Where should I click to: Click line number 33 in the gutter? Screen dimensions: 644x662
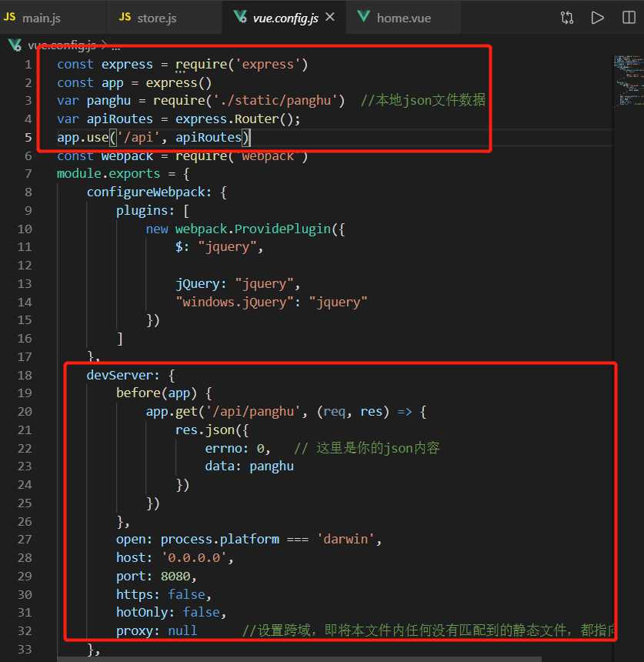[25, 650]
